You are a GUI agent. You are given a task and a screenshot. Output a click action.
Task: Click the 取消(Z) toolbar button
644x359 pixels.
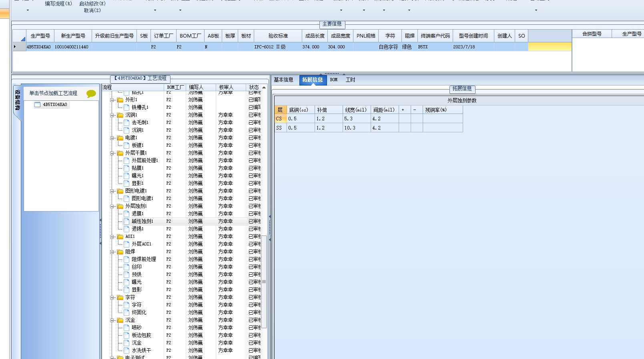pos(92,10)
